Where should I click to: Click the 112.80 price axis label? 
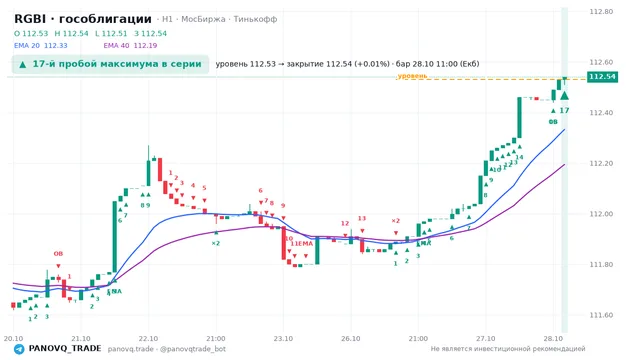pos(601,11)
